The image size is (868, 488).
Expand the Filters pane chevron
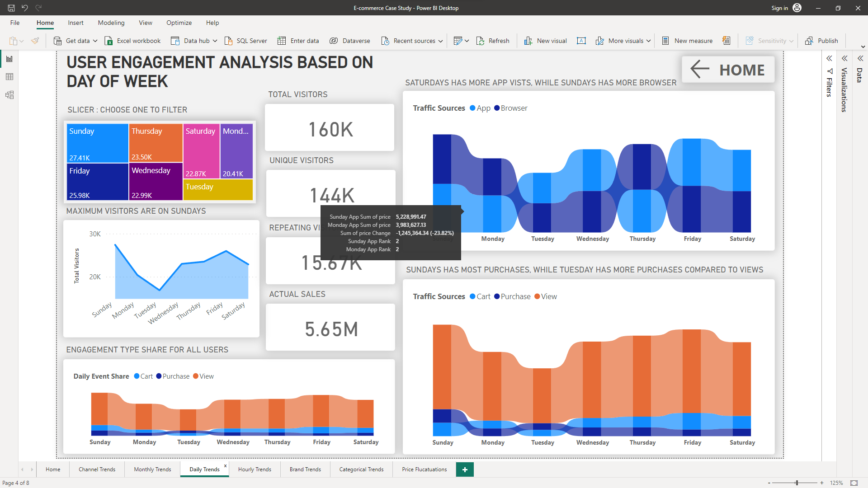click(x=829, y=58)
